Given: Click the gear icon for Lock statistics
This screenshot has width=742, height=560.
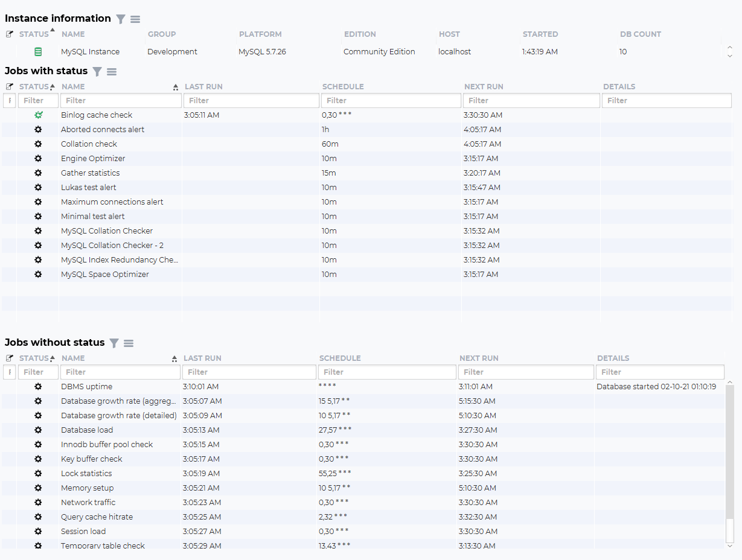Looking at the screenshot, I should [x=38, y=473].
